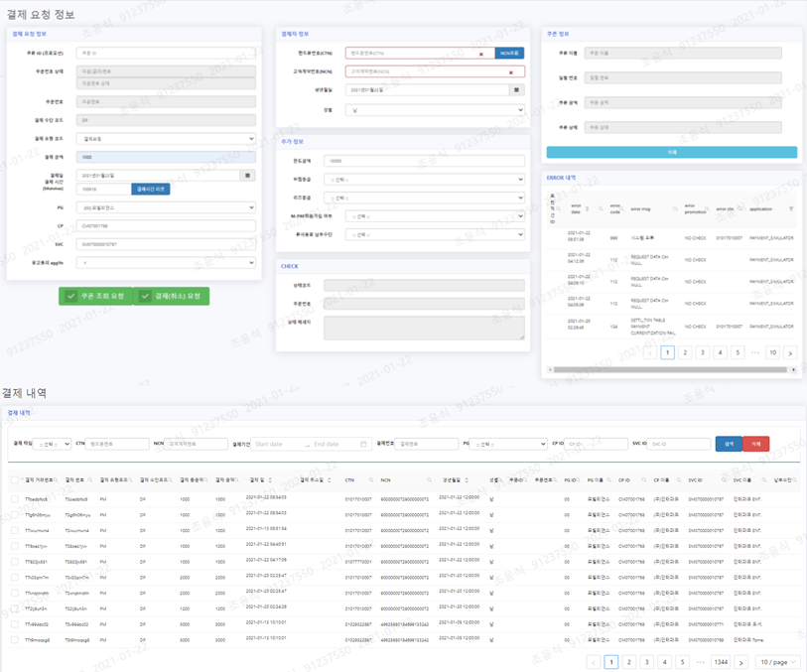
Task: Open search on the error msg column header
Action: pos(675,208)
